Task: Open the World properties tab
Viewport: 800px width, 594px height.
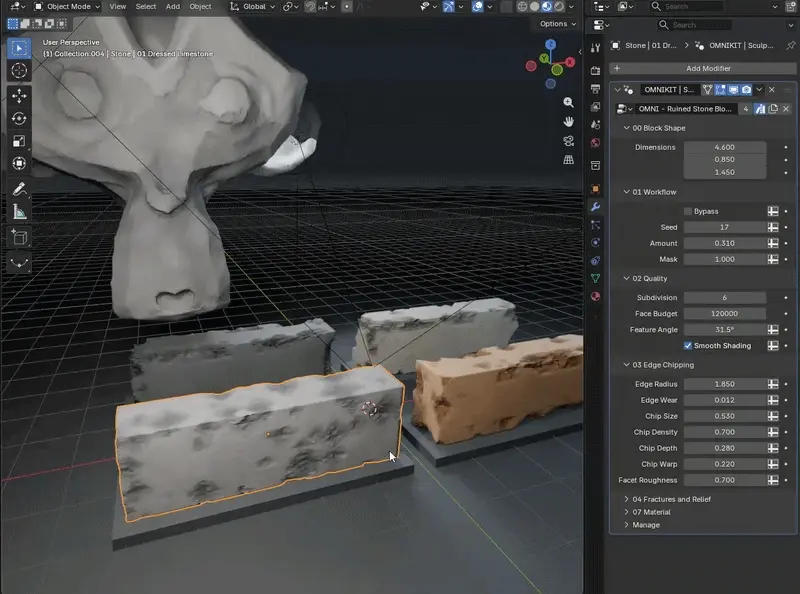Action: tap(595, 143)
